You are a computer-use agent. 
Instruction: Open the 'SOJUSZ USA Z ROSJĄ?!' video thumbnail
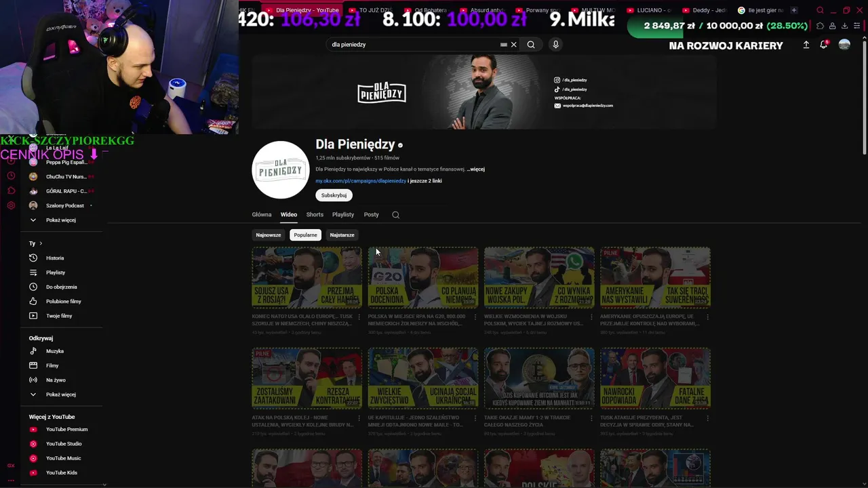[307, 278]
